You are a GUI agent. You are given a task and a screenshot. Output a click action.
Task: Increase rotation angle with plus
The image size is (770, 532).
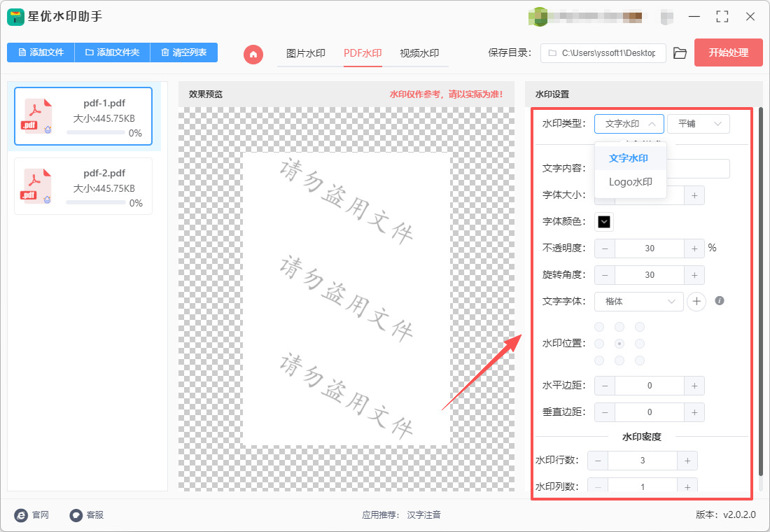tap(694, 275)
